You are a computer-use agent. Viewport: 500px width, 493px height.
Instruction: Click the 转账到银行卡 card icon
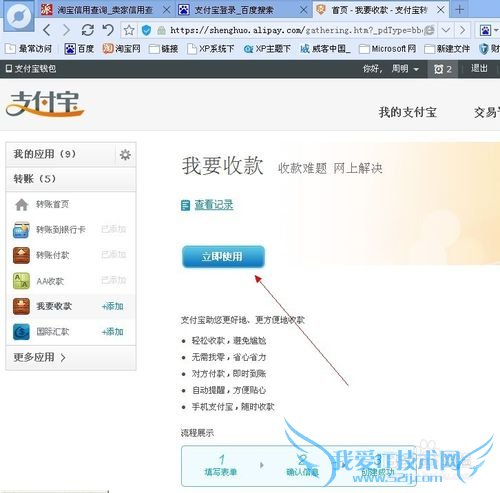(x=21, y=230)
